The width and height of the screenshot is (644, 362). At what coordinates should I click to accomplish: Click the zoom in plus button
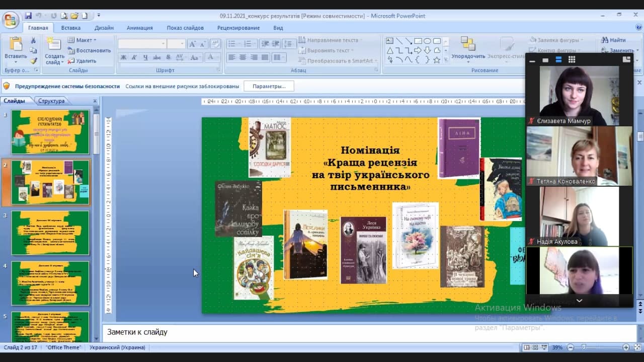pyautogui.click(x=626, y=347)
